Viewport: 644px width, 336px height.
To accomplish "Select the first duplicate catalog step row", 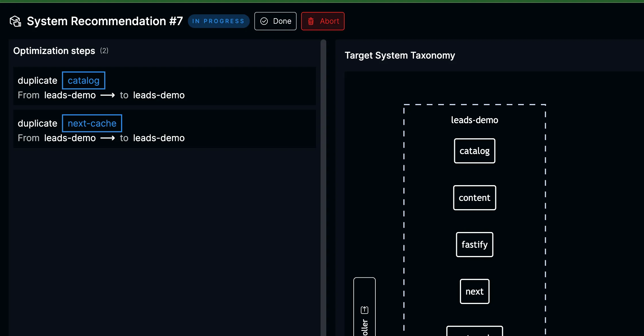I will click(x=228, y=86).
